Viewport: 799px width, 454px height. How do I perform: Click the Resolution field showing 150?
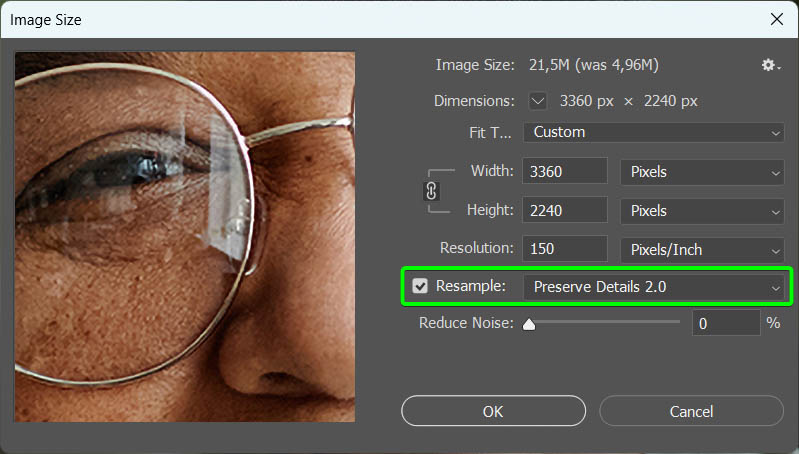click(565, 249)
